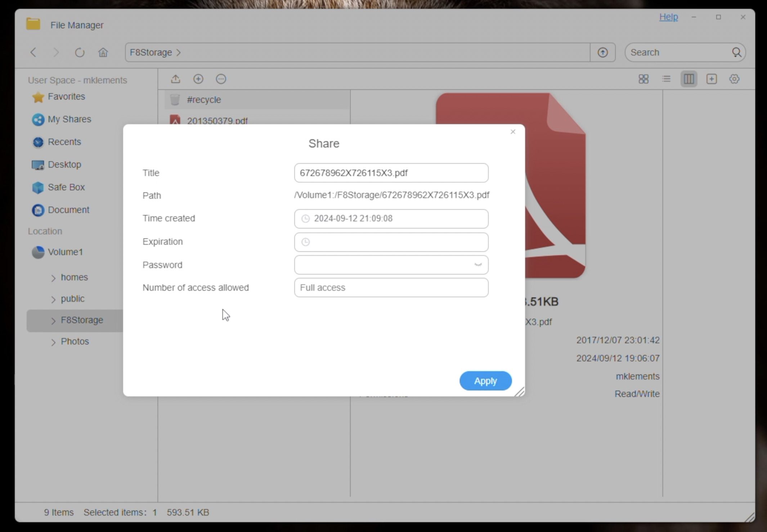This screenshot has height=532, width=767.
Task: Refresh the current folder
Action: [x=80, y=53]
